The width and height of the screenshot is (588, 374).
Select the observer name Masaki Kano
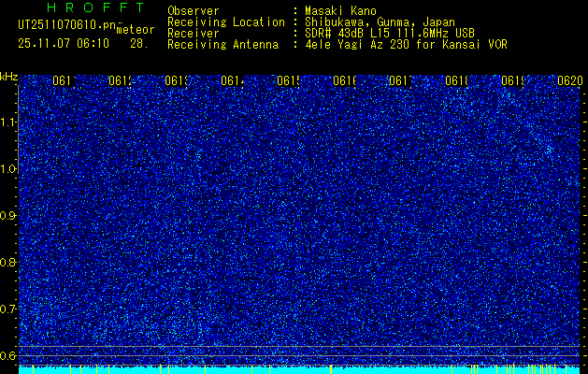point(340,11)
